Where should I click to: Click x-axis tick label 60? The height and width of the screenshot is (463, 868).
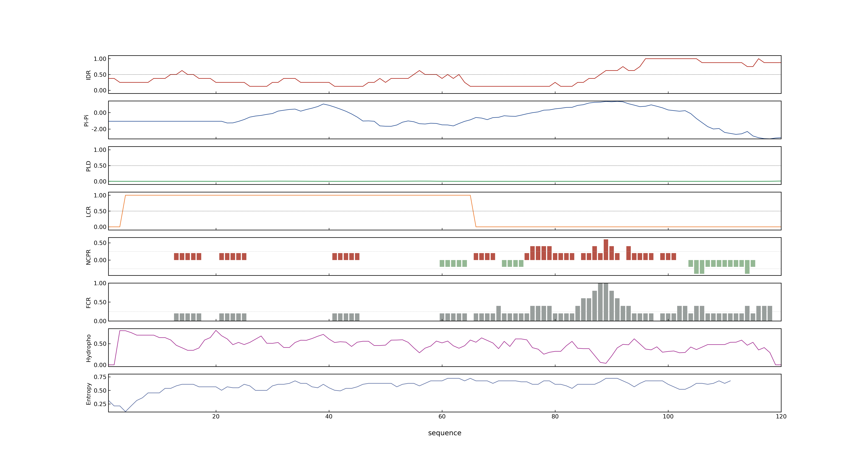(442, 416)
